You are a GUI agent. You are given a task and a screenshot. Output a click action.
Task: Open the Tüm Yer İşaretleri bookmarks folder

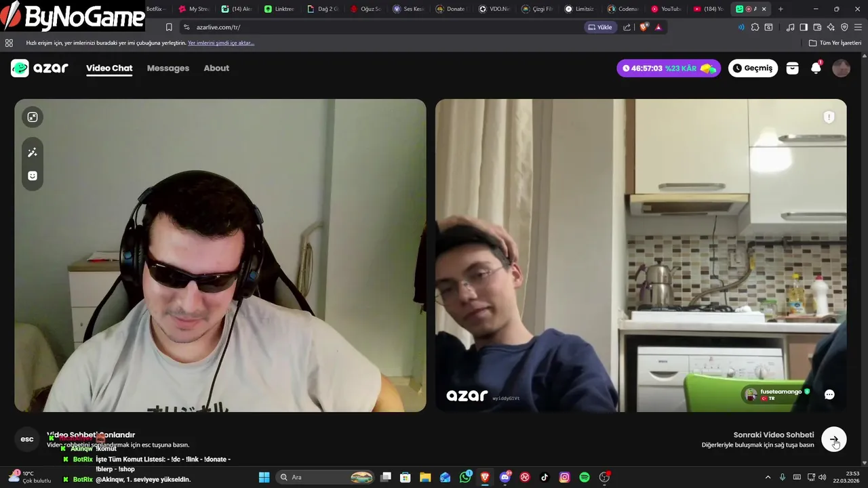coord(835,43)
